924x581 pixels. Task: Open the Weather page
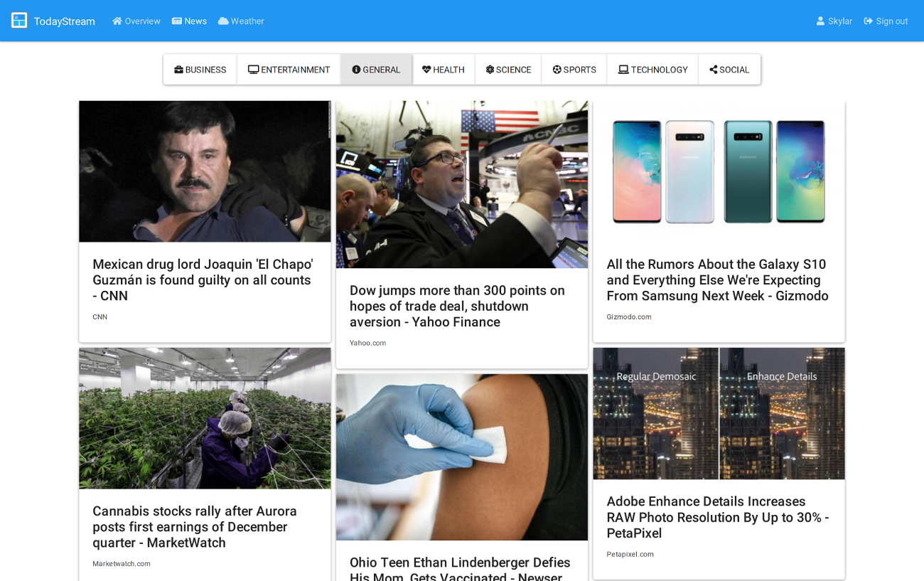click(x=241, y=21)
